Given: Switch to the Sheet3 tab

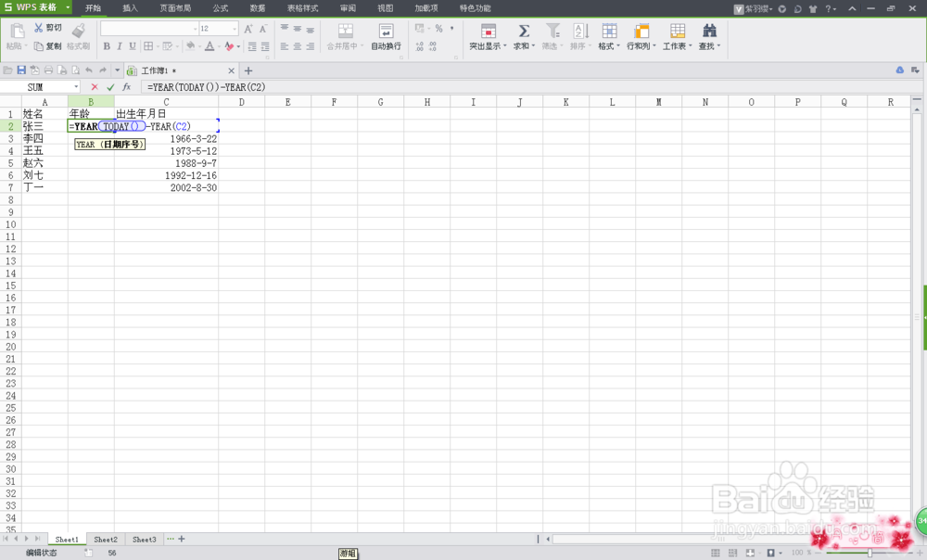Looking at the screenshot, I should 145,540.
